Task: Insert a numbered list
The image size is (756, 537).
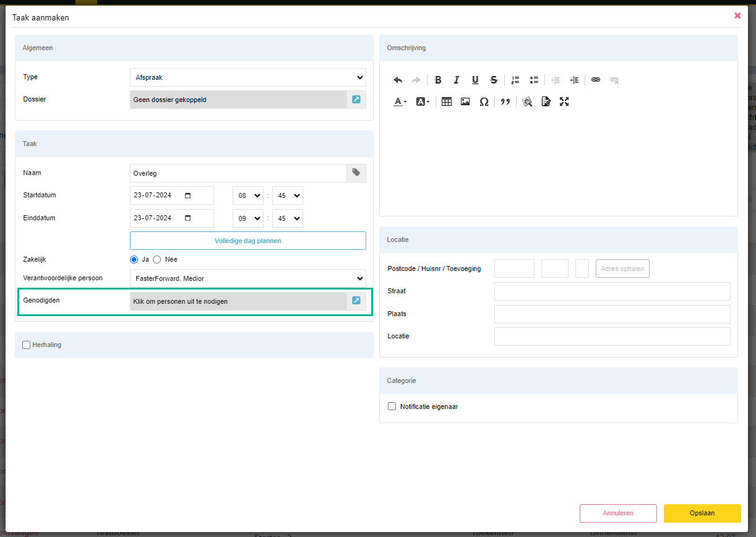Action: click(515, 80)
